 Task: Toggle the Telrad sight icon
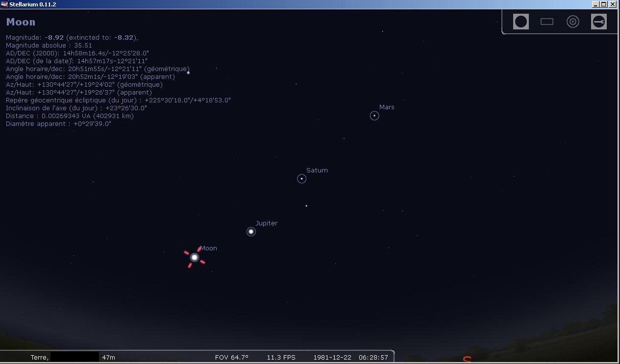tap(573, 22)
